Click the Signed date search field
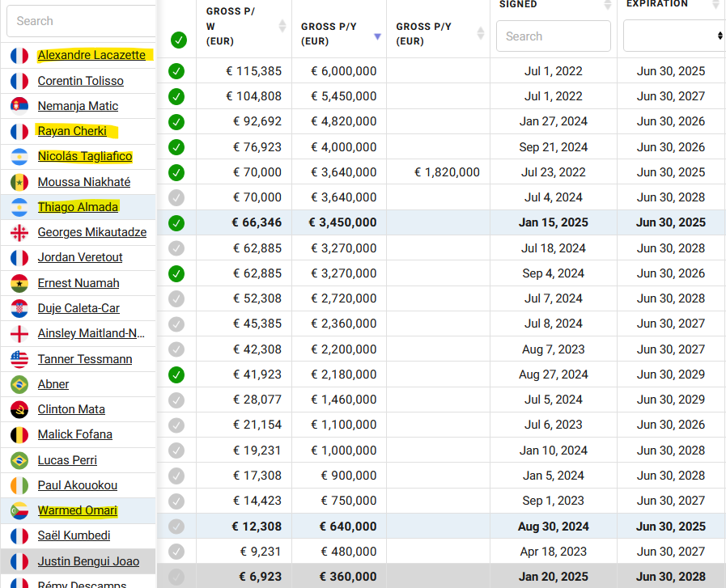This screenshot has width=726, height=588. 554,36
